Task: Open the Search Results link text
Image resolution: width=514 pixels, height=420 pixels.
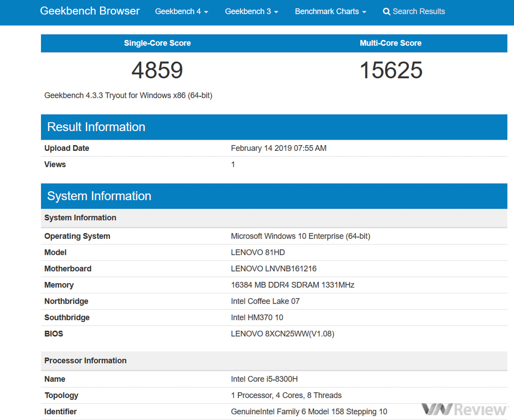Action: tap(419, 12)
